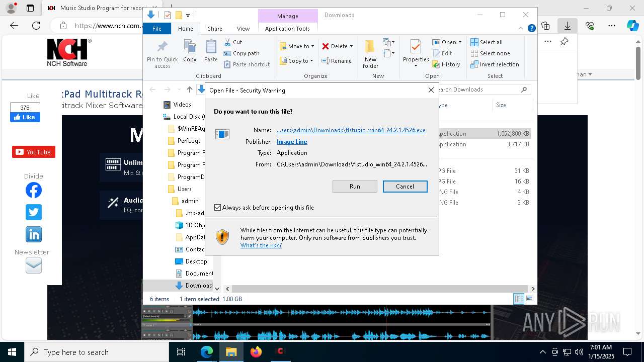Open the Copy to dropdown
Image resolution: width=644 pixels, height=362 pixels.
(297, 61)
